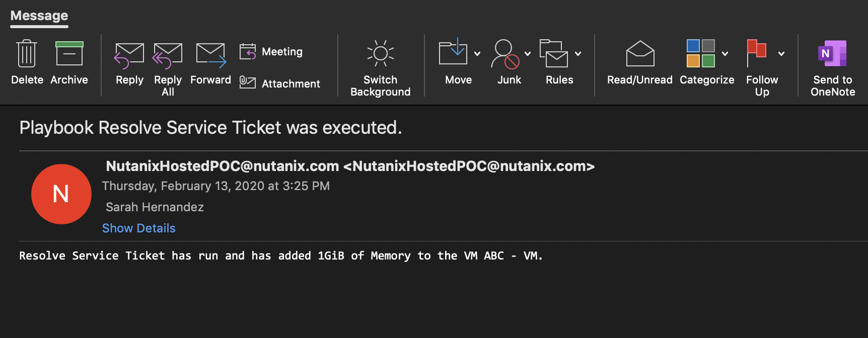Screen dimensions: 868x338
Task: Toggle Read/Unread status of message
Action: point(640,62)
